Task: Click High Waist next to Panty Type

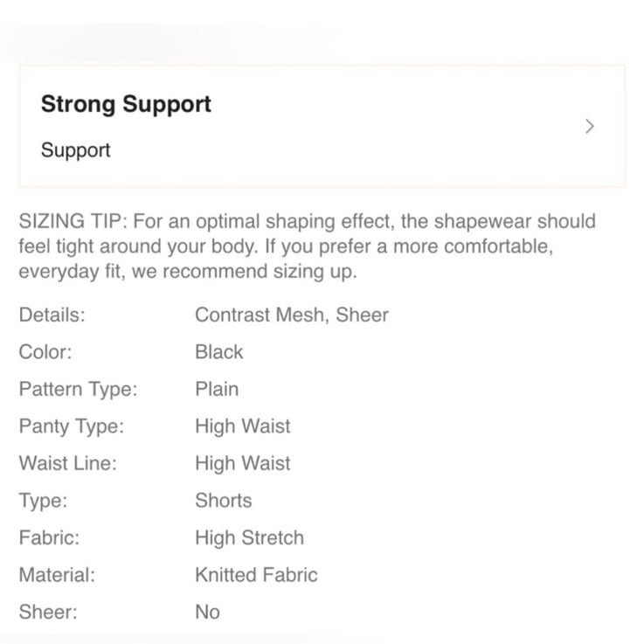Action: coord(243,426)
